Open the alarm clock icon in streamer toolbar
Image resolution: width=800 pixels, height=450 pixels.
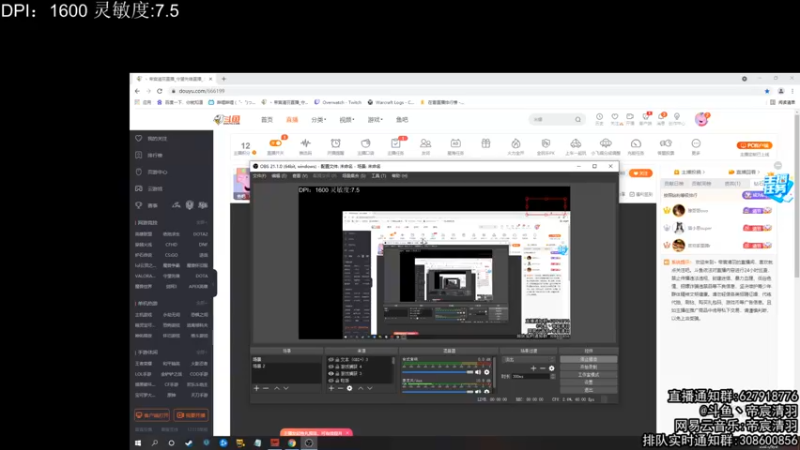pyautogui.click(x=335, y=143)
